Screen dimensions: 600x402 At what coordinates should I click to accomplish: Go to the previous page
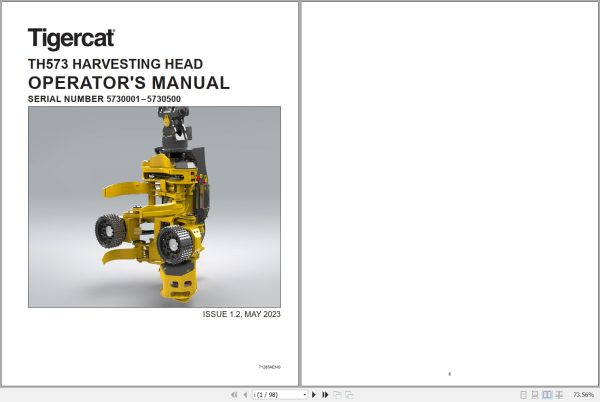click(x=245, y=395)
